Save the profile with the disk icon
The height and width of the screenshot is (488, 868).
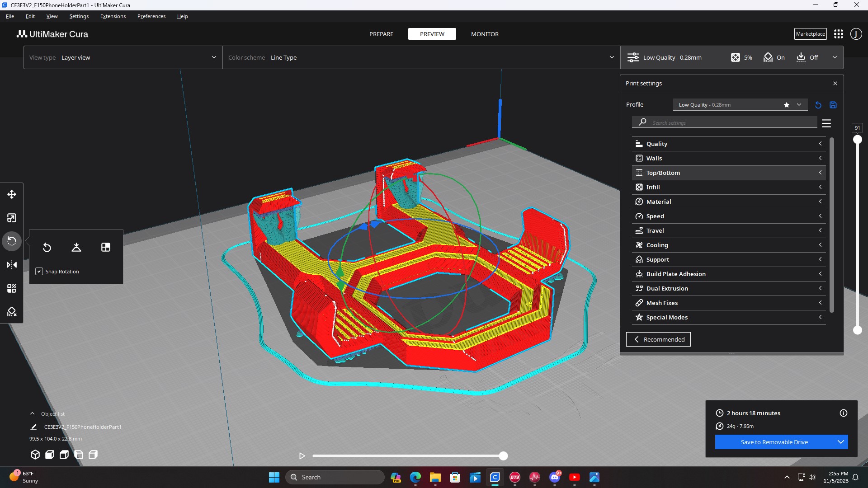click(x=833, y=105)
